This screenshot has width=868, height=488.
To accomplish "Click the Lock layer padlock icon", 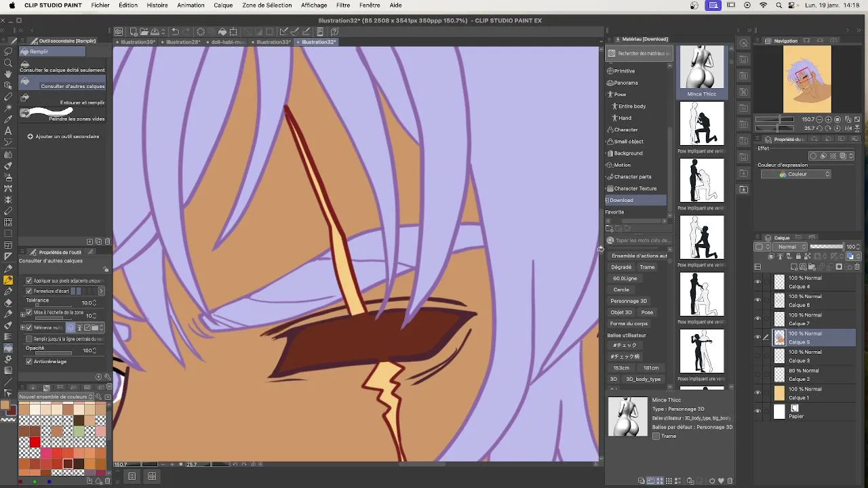I will (x=797, y=256).
